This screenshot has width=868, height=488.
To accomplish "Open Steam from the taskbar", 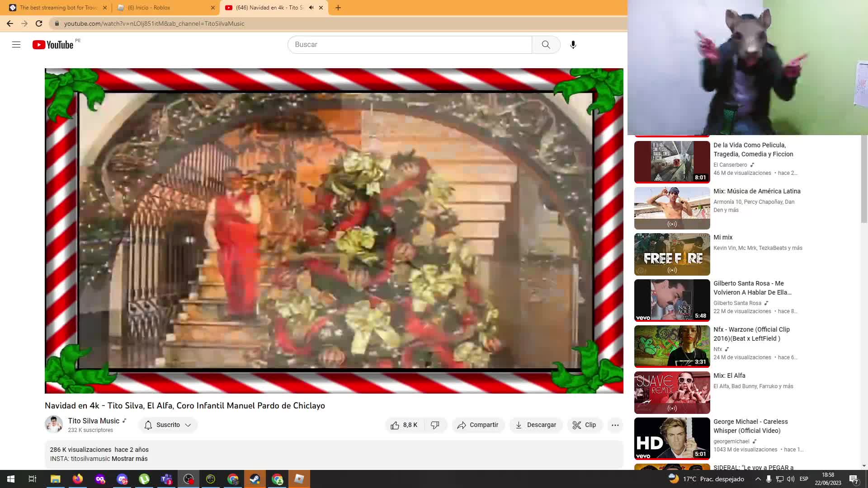I will point(255,479).
